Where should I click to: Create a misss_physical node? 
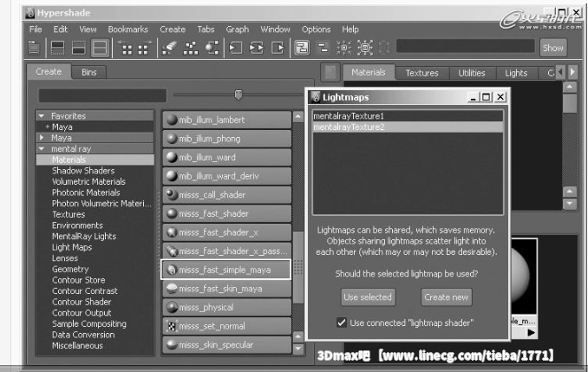(x=227, y=308)
